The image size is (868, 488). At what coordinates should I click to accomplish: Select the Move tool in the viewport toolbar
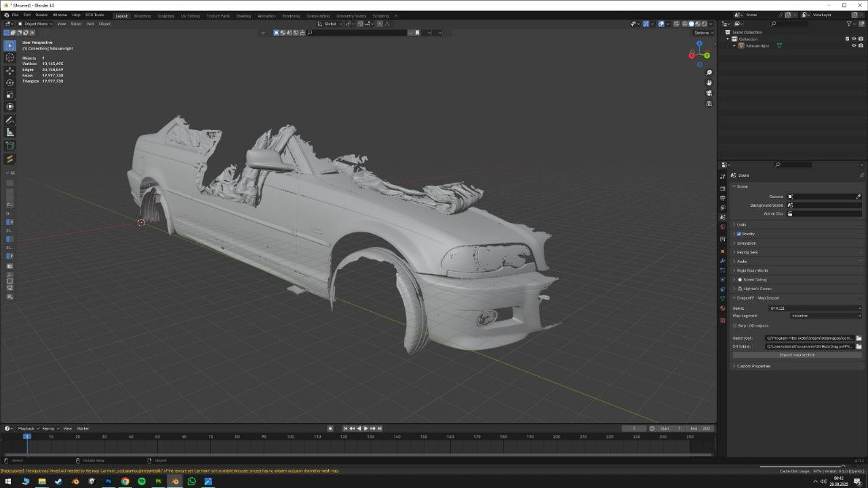9,70
